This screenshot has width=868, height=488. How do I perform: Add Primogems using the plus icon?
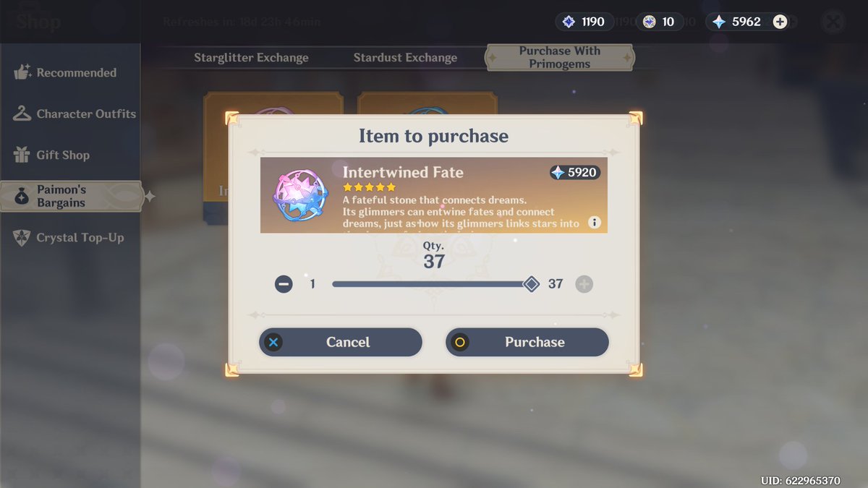780,22
